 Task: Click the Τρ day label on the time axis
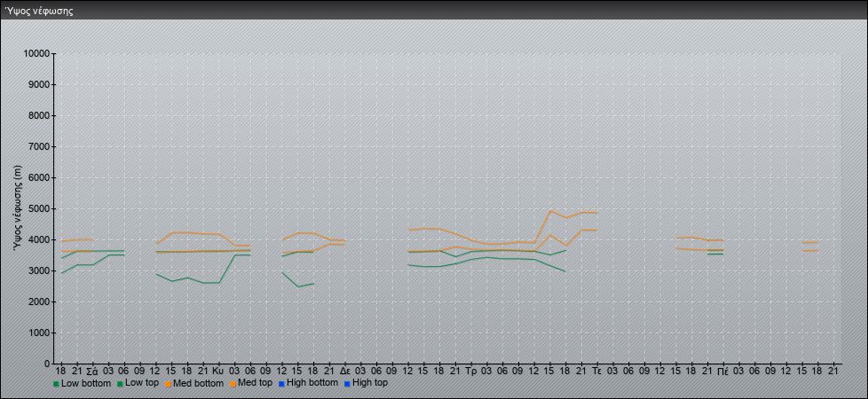[x=471, y=371]
